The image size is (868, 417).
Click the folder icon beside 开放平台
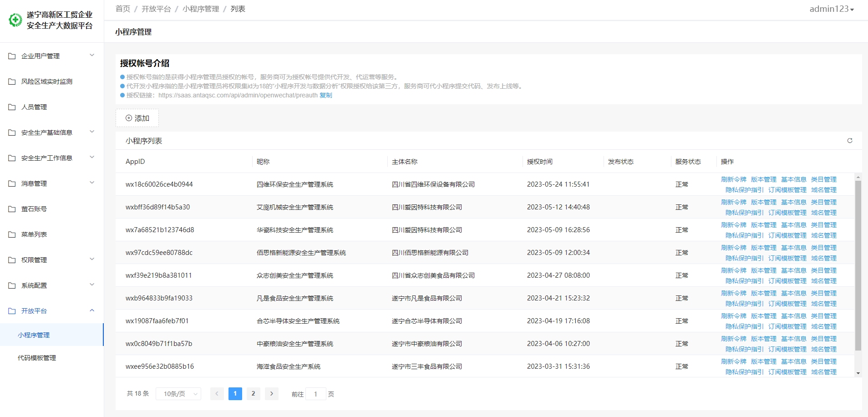[12, 311]
